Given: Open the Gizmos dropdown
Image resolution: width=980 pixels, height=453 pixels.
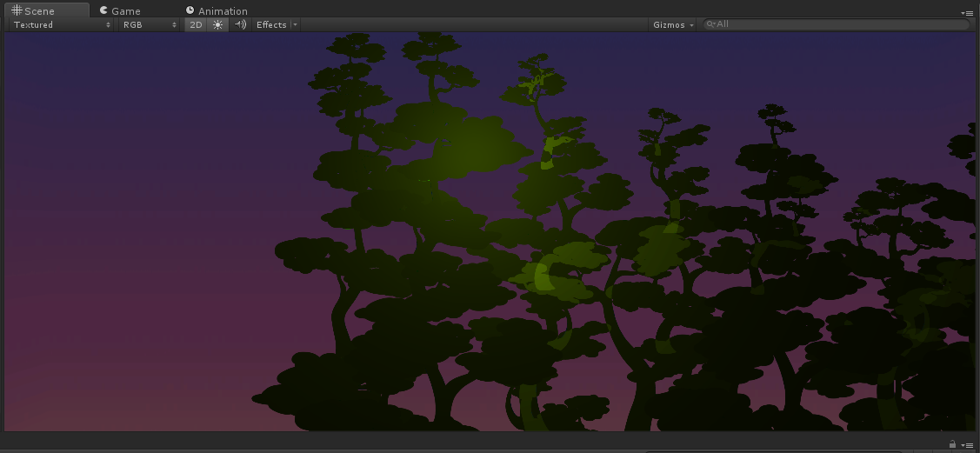Looking at the screenshot, I should (x=673, y=24).
